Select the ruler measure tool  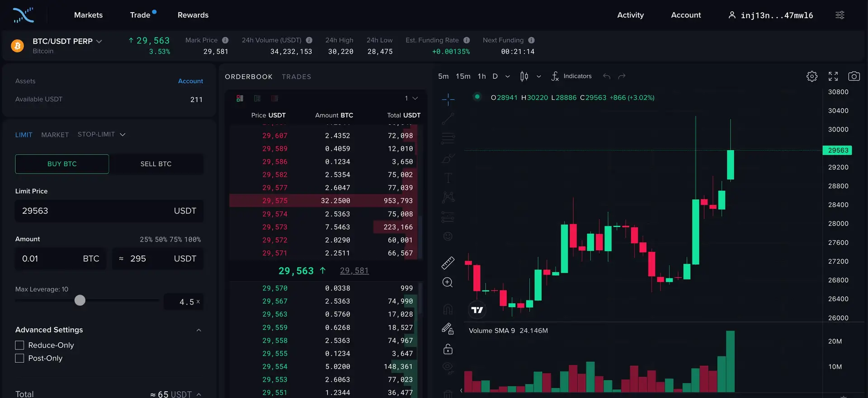tap(448, 263)
